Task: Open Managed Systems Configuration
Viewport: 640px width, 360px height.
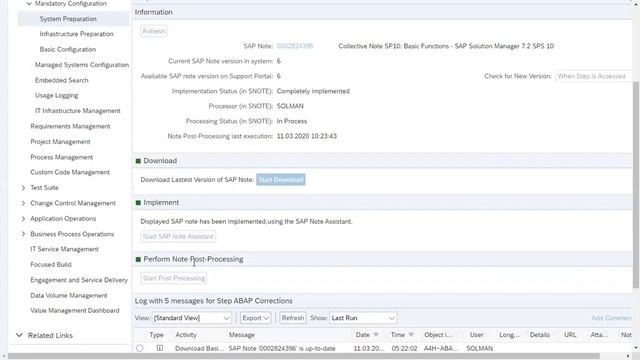Action: pyautogui.click(x=82, y=65)
